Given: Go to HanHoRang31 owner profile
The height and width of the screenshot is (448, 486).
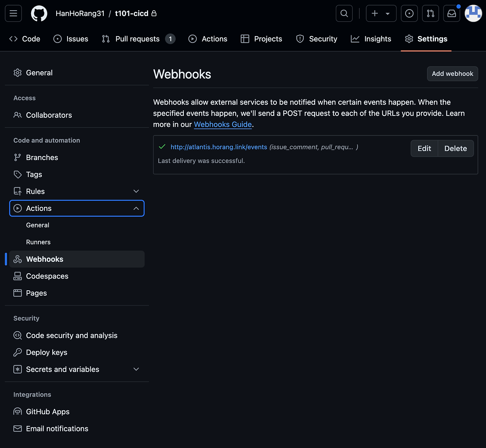Looking at the screenshot, I should click(x=80, y=13).
